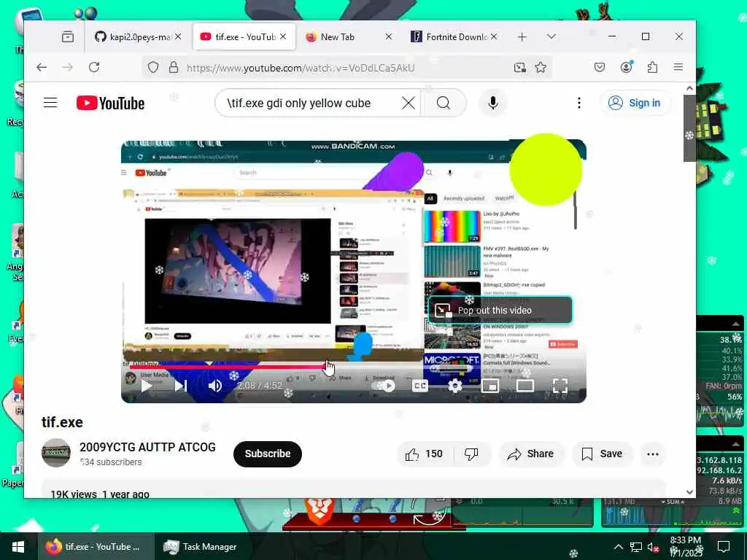This screenshot has height=560, width=747.
Task: Enter full screen mode
Action: pos(560,386)
